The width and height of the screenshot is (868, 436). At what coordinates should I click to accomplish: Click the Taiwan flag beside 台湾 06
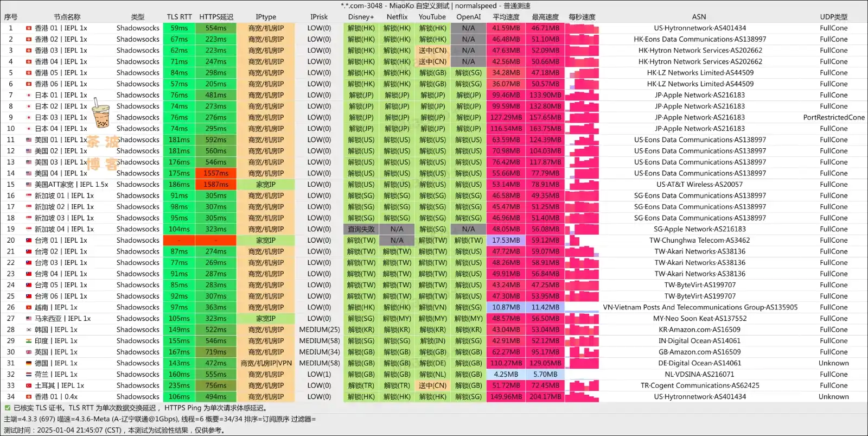(29, 296)
